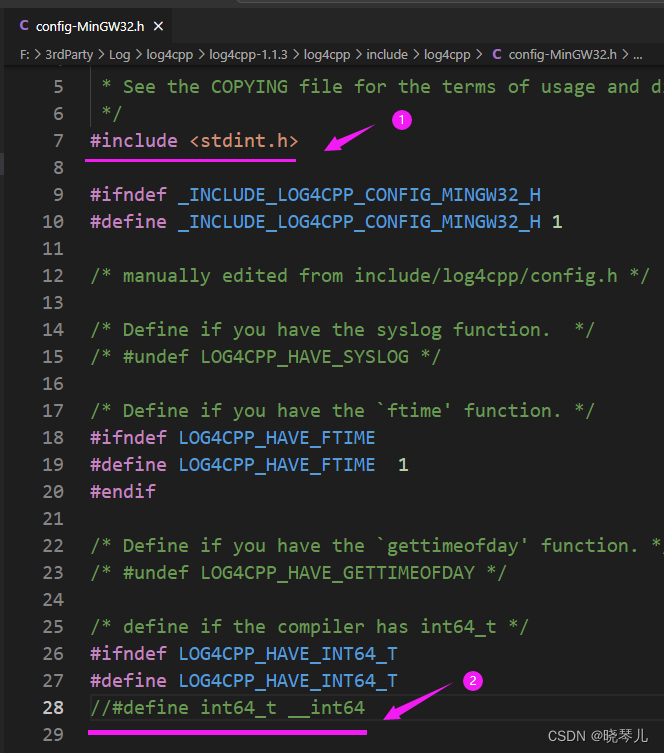Viewport: 664px width, 753px height.
Task: Click the #endif line
Action: (123, 491)
